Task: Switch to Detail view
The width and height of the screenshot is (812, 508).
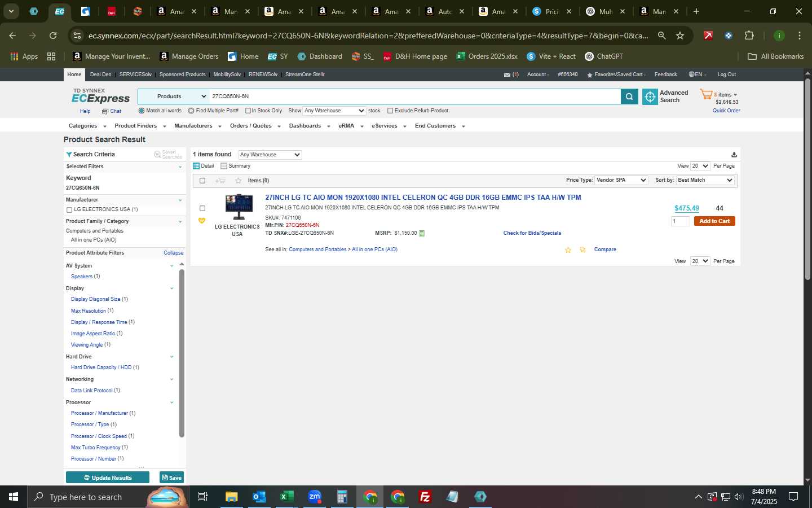Action: [x=204, y=166]
